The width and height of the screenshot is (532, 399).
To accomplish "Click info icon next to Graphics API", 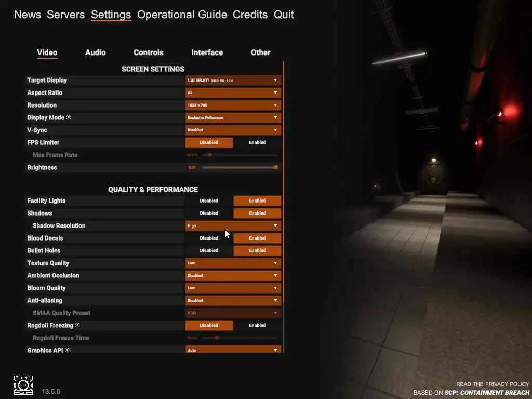I will point(67,350).
